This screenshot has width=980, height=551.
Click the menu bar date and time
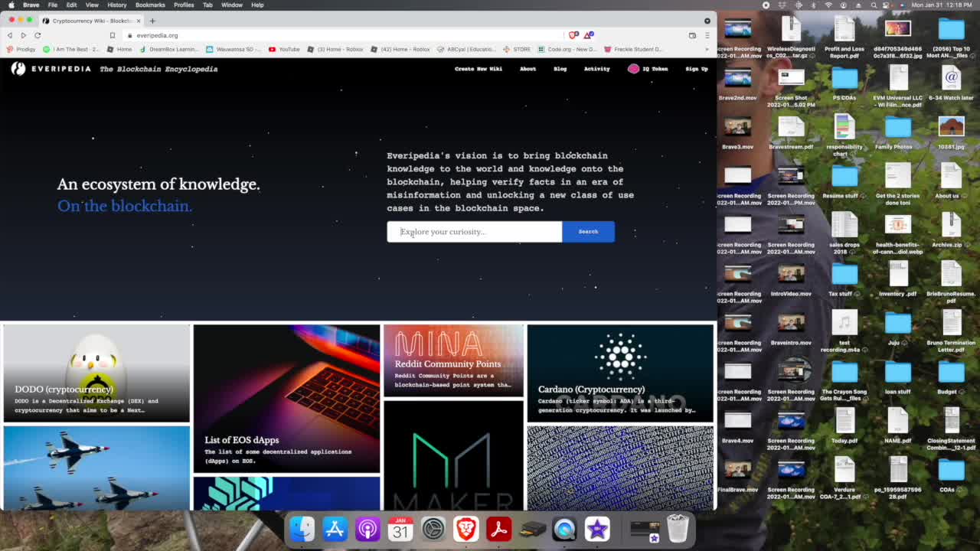coord(942,5)
